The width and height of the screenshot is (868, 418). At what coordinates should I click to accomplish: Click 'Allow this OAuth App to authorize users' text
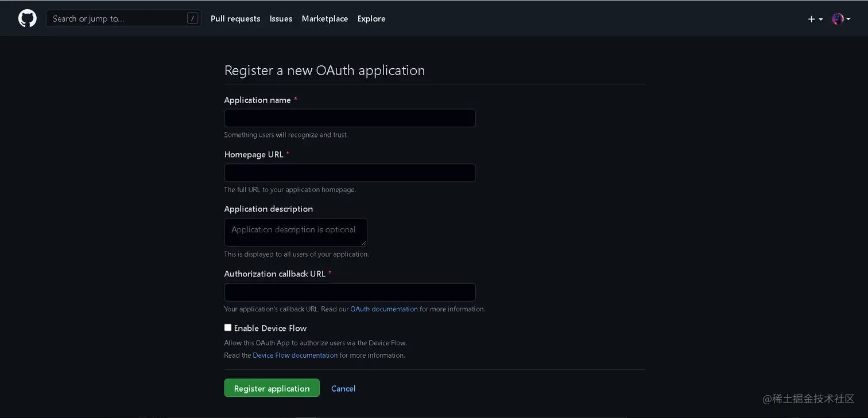(x=315, y=343)
